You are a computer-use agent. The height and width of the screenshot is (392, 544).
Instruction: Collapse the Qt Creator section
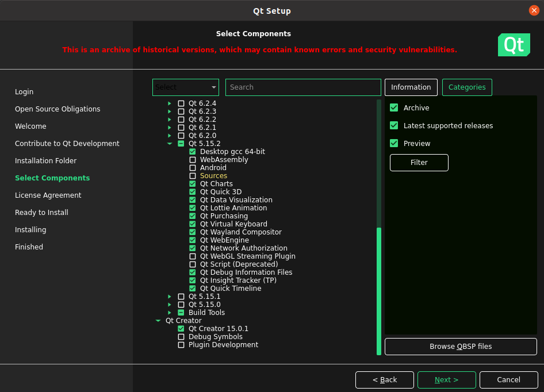coord(158,321)
